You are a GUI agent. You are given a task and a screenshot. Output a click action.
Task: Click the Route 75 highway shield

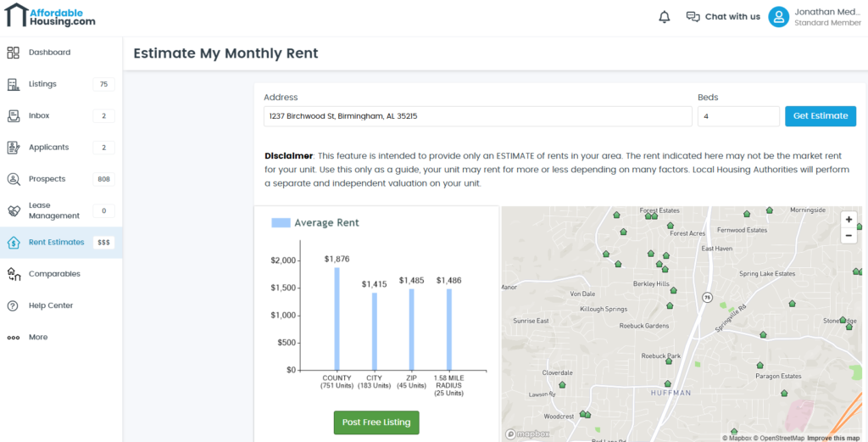pos(707,298)
